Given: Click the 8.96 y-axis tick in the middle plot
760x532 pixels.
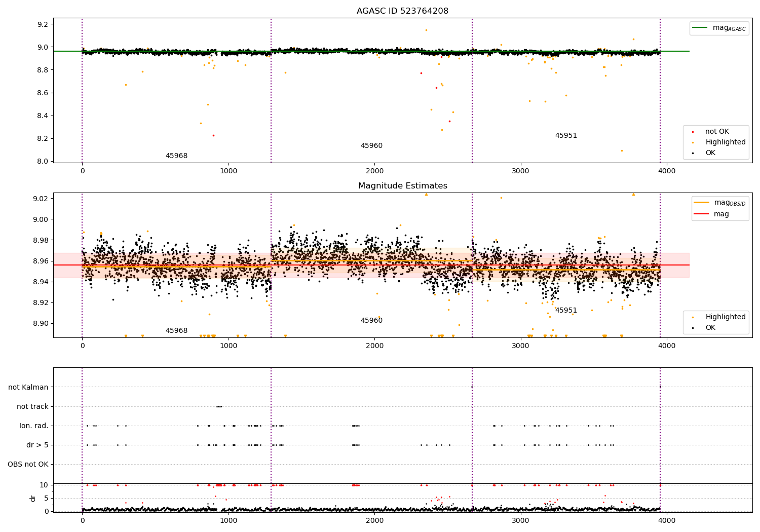Looking at the screenshot, I should pyautogui.click(x=41, y=261).
